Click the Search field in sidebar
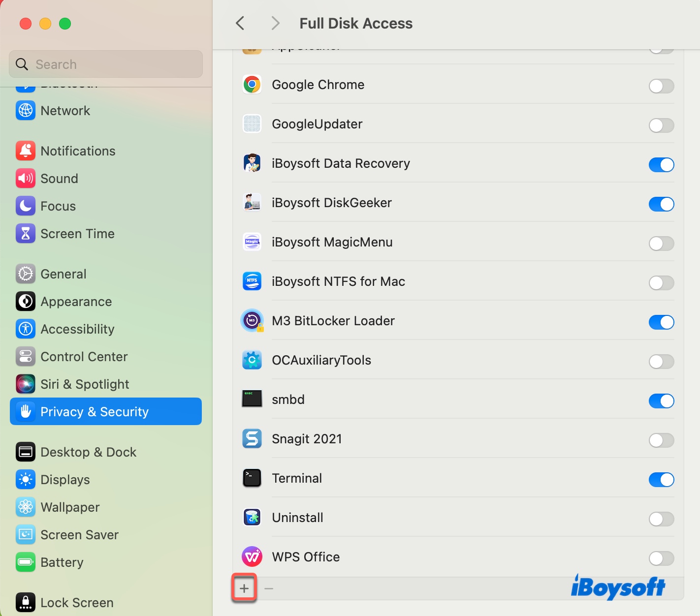This screenshot has width=700, height=616. coord(106,64)
